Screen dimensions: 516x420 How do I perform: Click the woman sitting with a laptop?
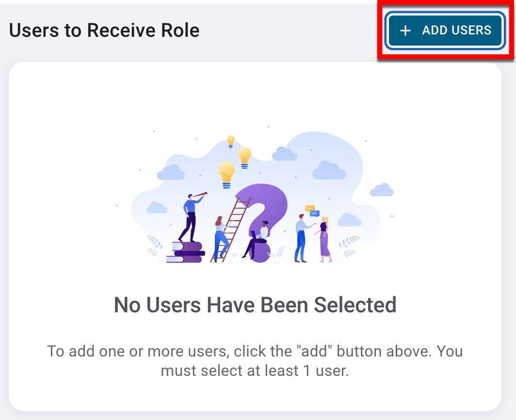click(257, 238)
